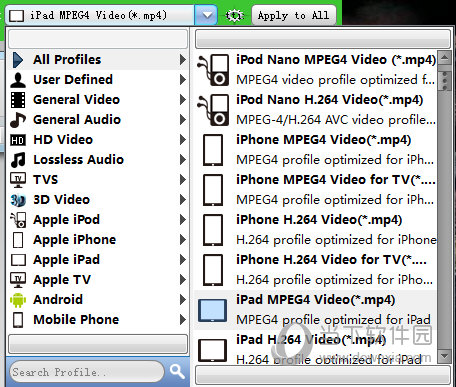Expand the 3D Video submenu arrow
This screenshot has height=387, width=456.
[183, 200]
